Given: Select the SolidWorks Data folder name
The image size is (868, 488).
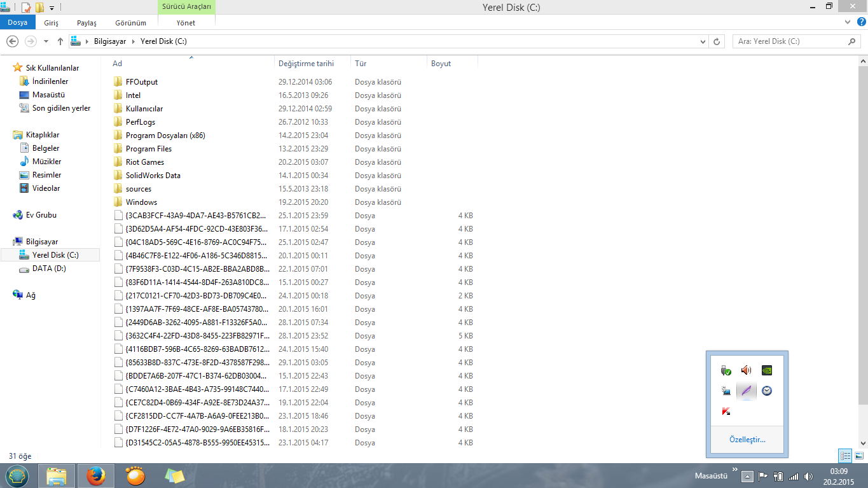Looking at the screenshot, I should pos(153,176).
